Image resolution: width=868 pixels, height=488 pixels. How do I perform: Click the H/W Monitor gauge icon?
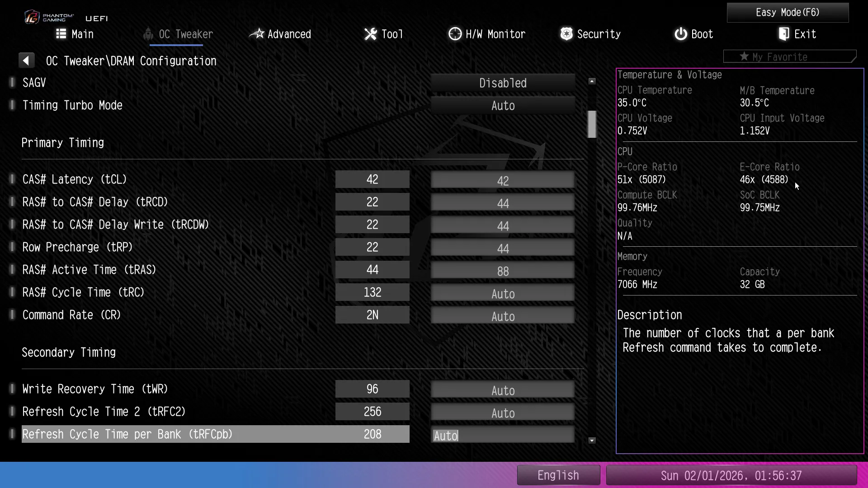[455, 34]
